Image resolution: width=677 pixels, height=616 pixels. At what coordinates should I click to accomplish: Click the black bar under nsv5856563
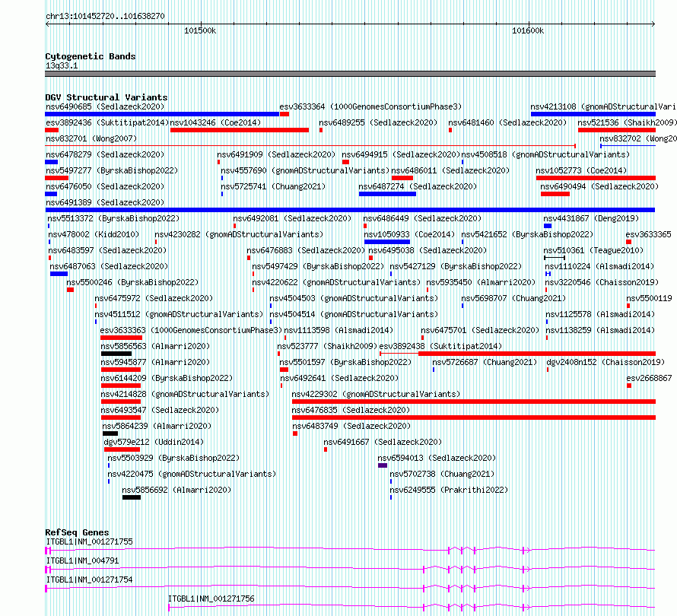point(116,354)
